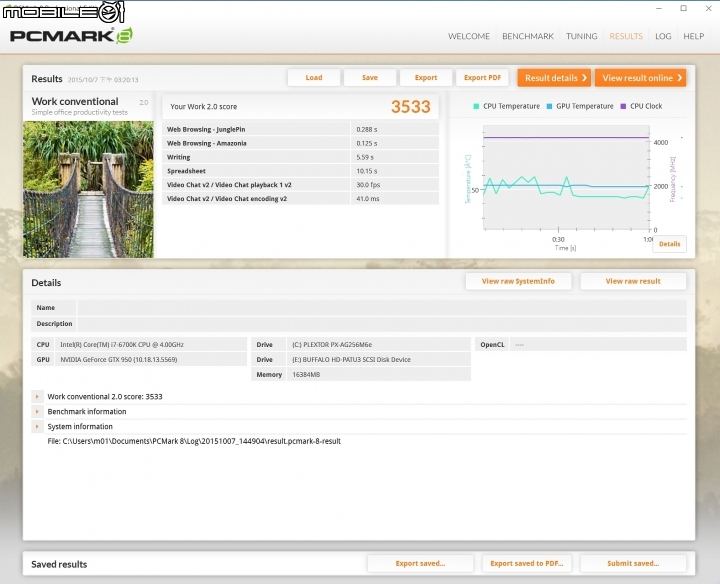Expand the Benchmark information section
This screenshot has height=584, width=720.
point(37,411)
